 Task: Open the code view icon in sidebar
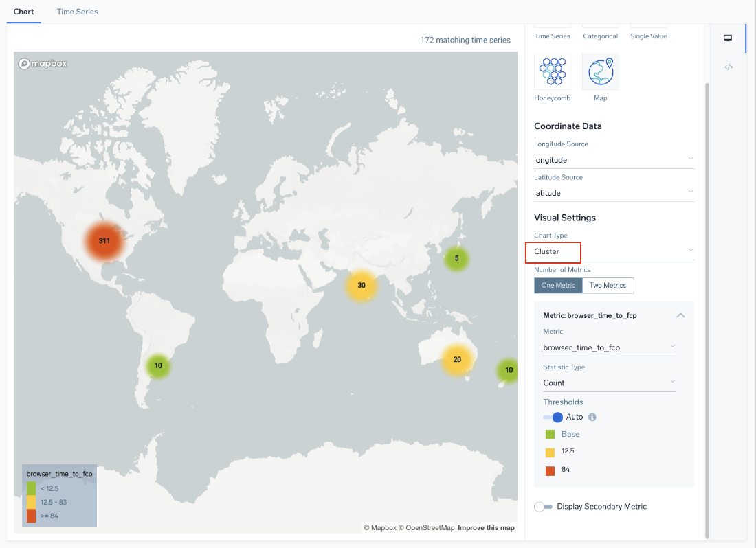tap(729, 67)
